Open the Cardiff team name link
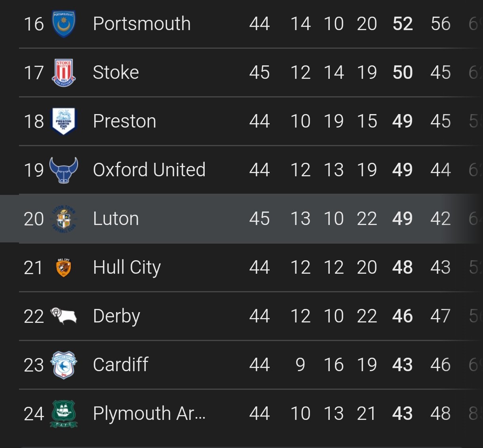 click(x=121, y=364)
